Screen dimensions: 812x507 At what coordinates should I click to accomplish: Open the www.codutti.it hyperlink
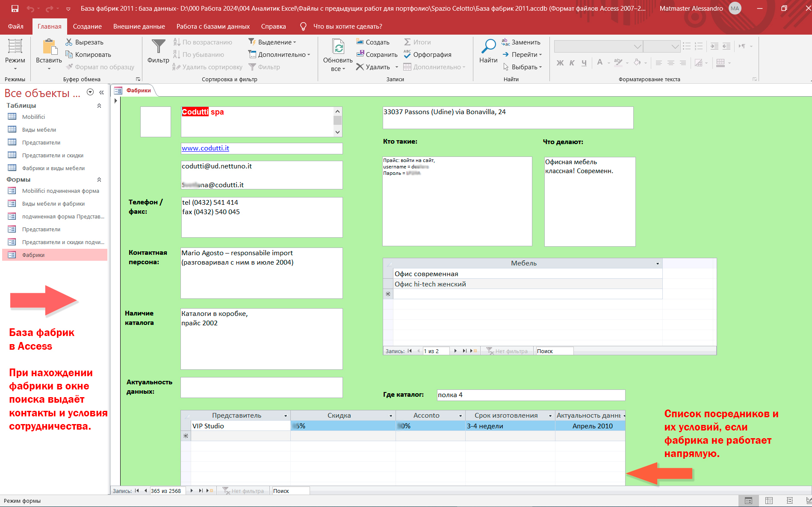(205, 148)
